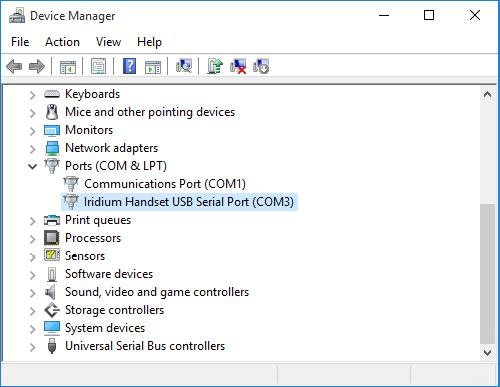Click the scrollbar up arrow
The image size is (500, 387).
(487, 94)
